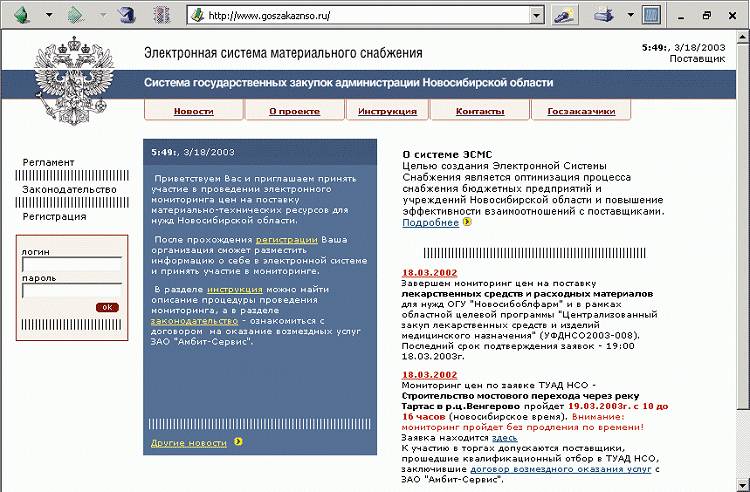750x492 pixels.
Task: Open the first 18.03.2002 news date link
Action: coord(430,273)
